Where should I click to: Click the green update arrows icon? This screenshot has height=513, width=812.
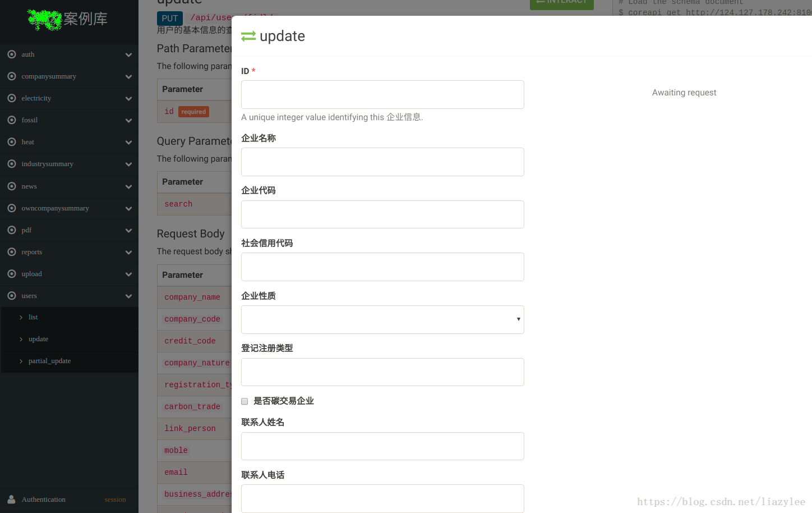click(x=248, y=36)
